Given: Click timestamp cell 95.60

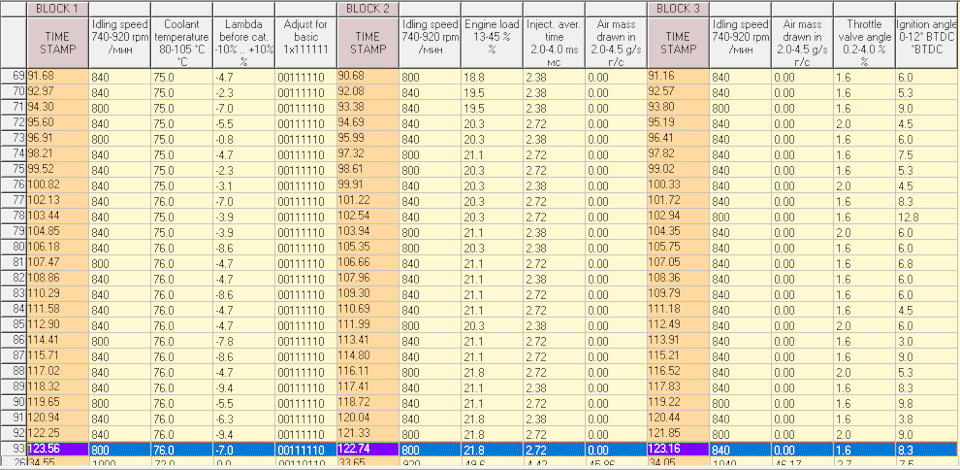Looking at the screenshot, I should coord(58,124).
